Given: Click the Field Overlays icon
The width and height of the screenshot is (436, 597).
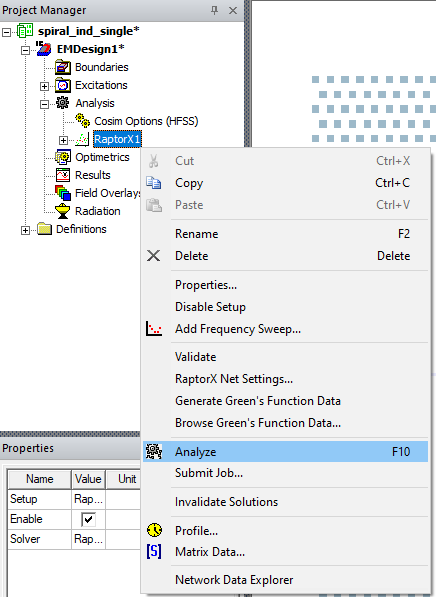Looking at the screenshot, I should click(x=63, y=193).
